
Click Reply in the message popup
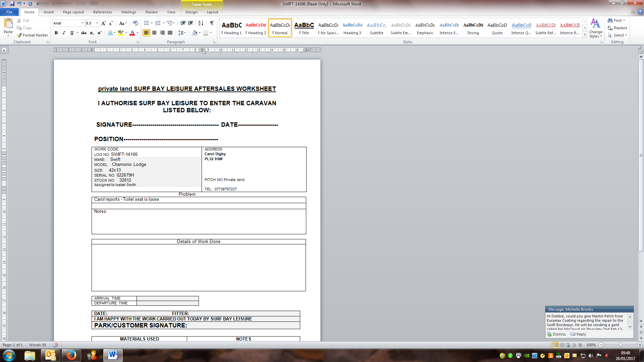pos(581,334)
